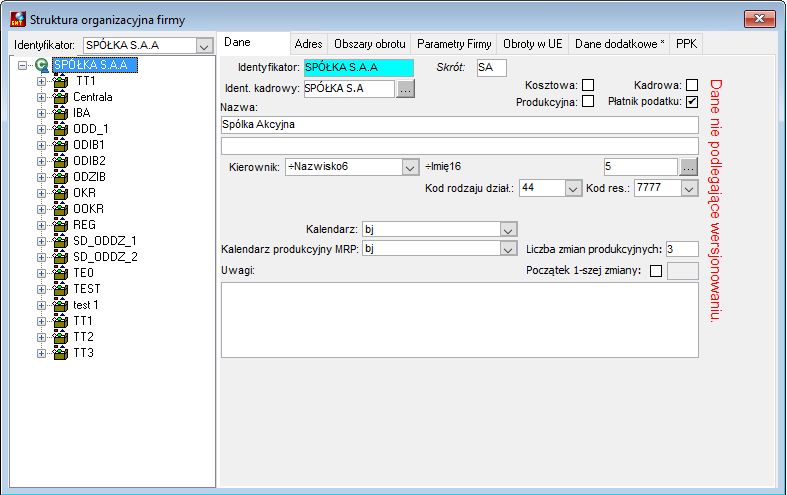Click the unit icon next to TEST

pyautogui.click(x=60, y=290)
